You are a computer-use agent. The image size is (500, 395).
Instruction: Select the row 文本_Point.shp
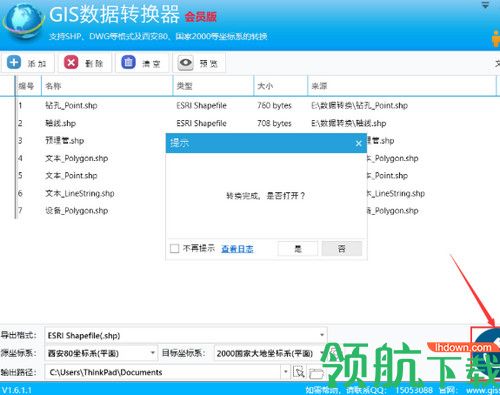[x=71, y=176]
